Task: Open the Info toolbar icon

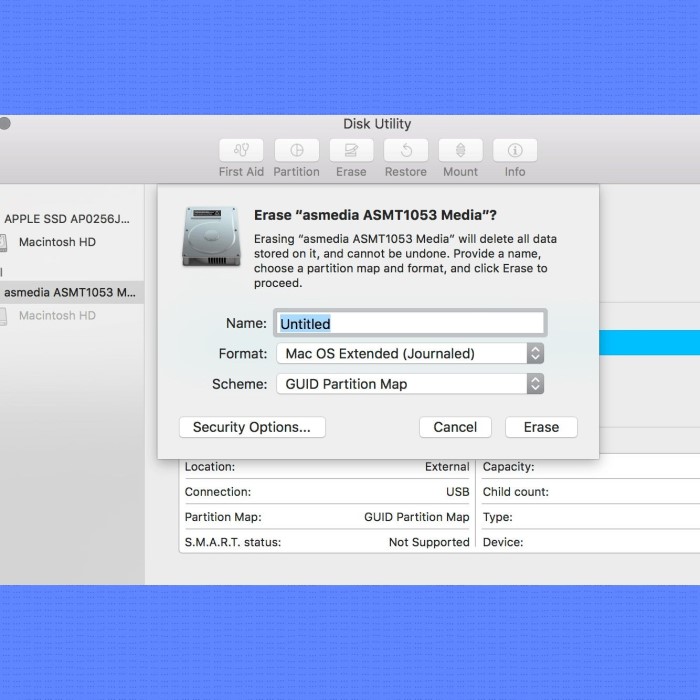Action: (x=515, y=150)
